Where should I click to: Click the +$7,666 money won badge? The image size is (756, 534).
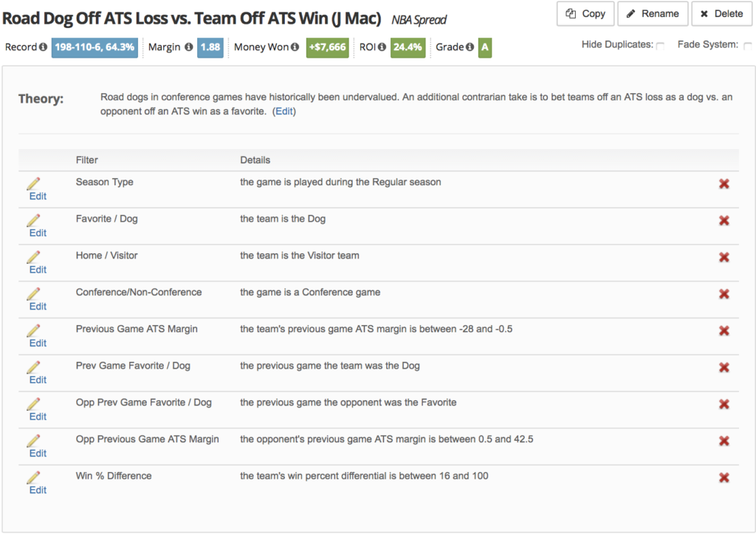[327, 47]
